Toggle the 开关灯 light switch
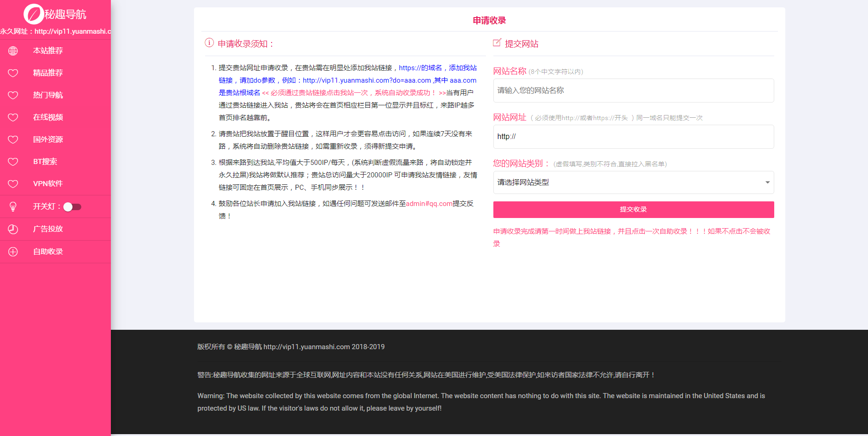This screenshot has width=868, height=436. tap(72, 207)
